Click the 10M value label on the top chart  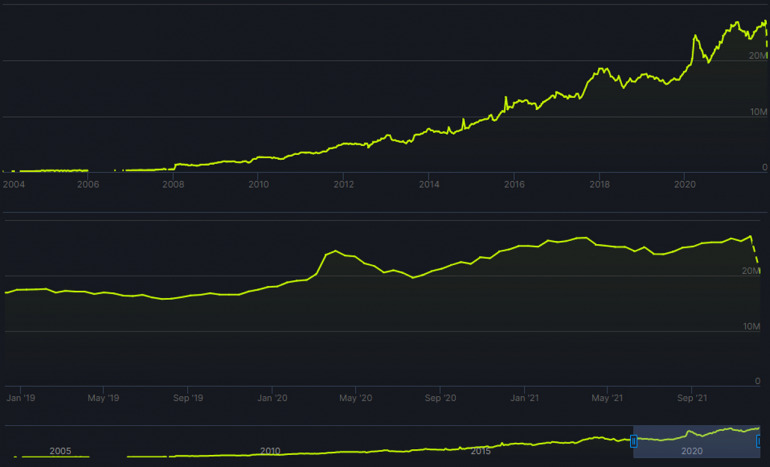pyautogui.click(x=758, y=112)
